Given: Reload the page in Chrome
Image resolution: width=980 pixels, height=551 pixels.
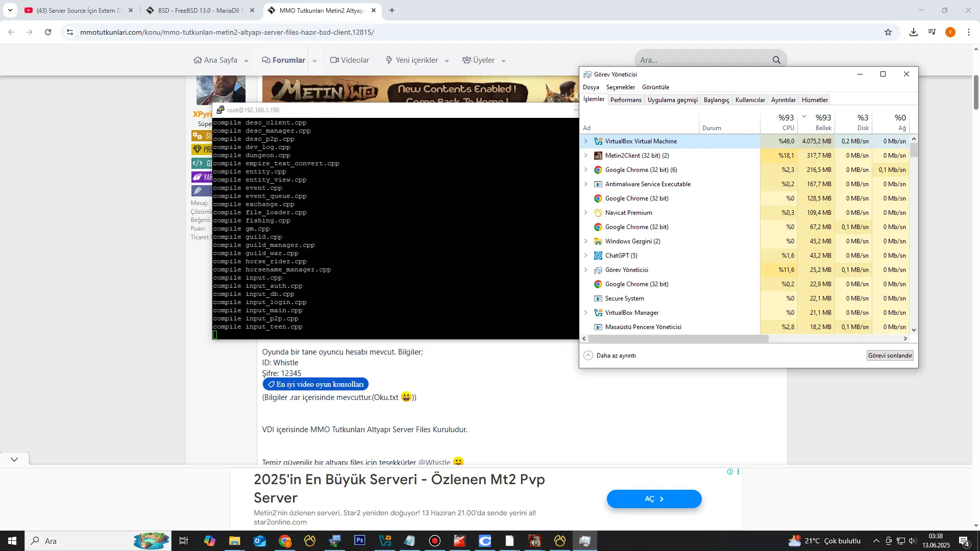Looking at the screenshot, I should pos(48,32).
